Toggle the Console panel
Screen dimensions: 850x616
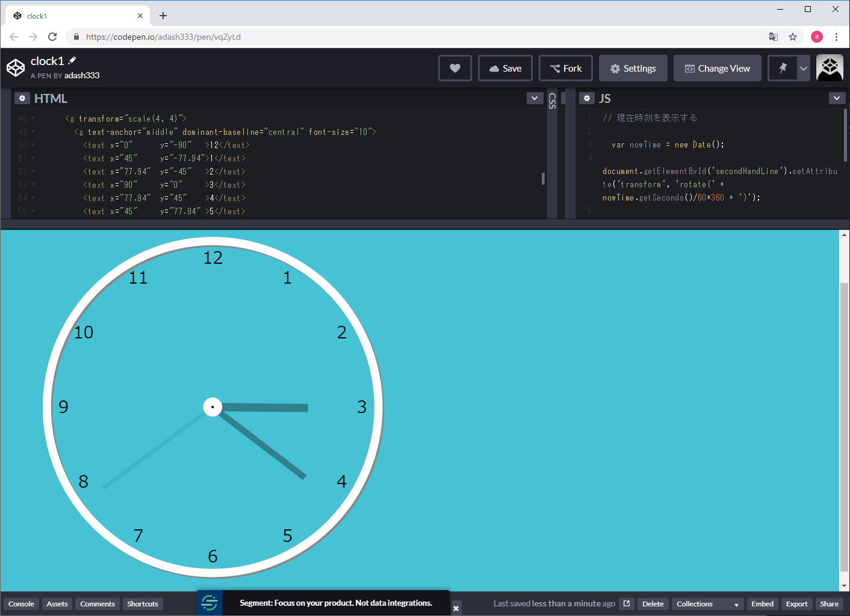[21, 604]
